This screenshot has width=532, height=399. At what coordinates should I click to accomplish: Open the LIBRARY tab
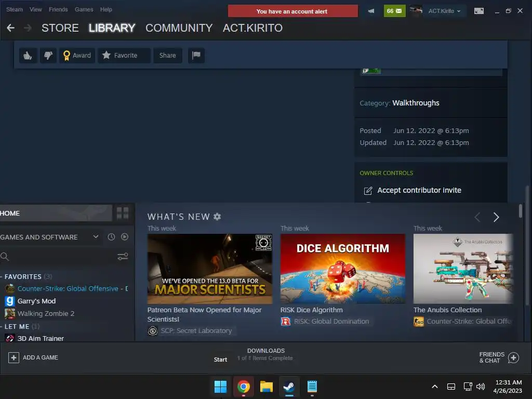pyautogui.click(x=112, y=28)
